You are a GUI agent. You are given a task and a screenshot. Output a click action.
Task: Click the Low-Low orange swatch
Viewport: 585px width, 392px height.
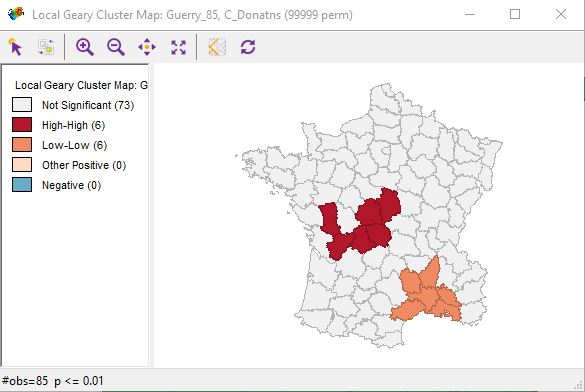coord(22,145)
